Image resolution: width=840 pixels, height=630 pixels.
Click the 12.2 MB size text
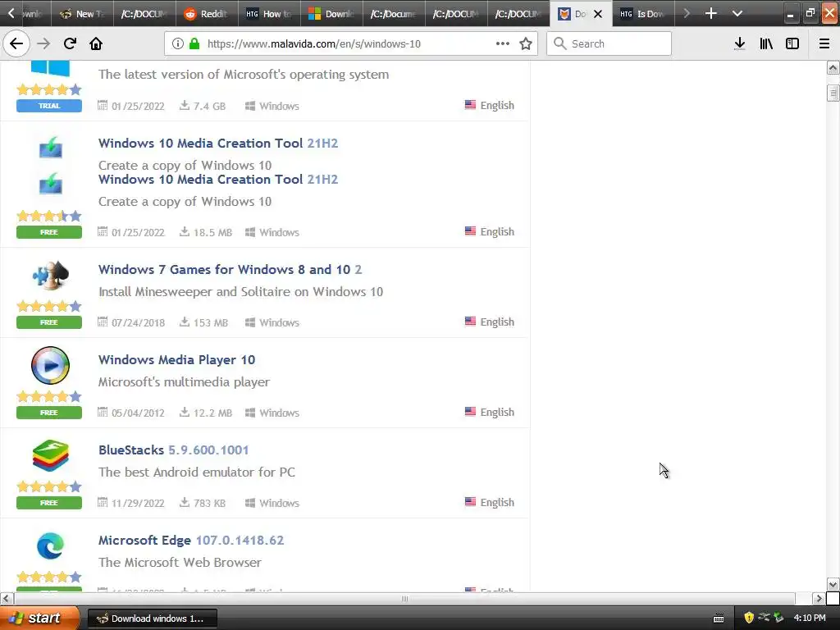click(x=212, y=413)
